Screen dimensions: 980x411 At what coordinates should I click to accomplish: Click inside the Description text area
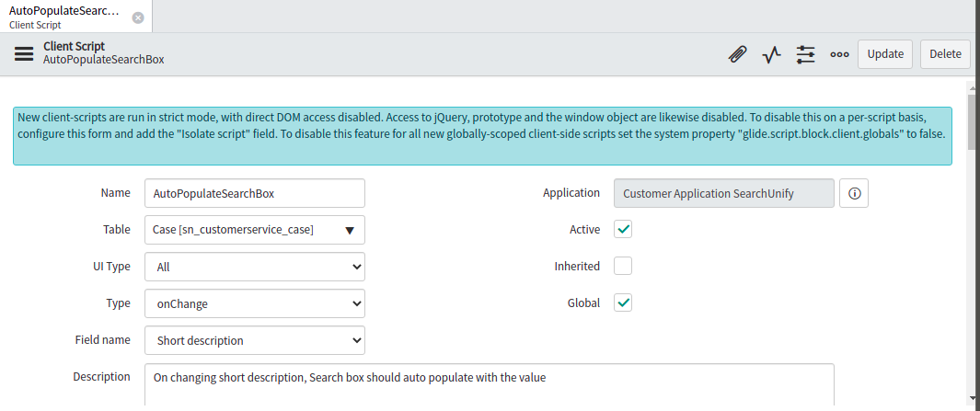[x=489, y=384]
